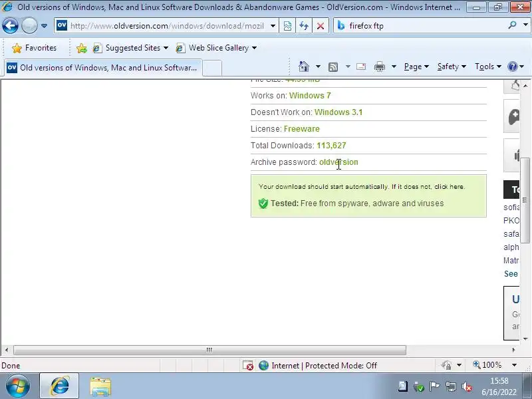Click the privacy/security icon in the status bar
The image size is (532, 399).
446,365
